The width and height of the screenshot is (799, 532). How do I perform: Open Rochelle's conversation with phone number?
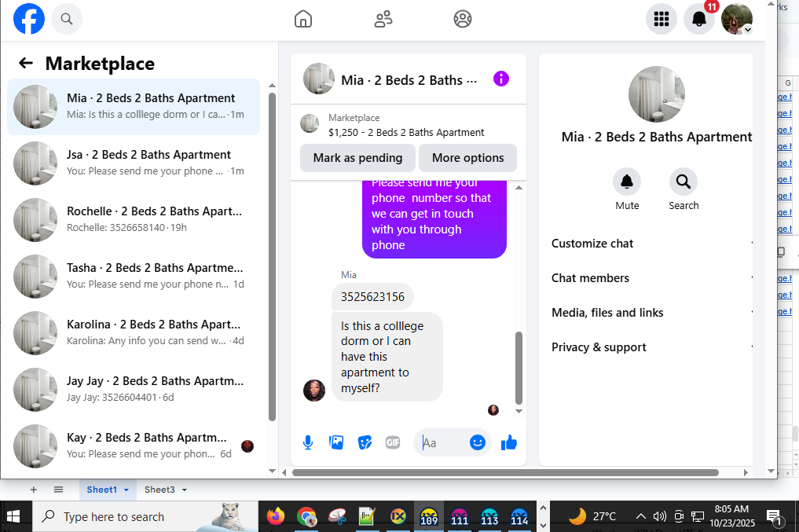click(x=134, y=220)
